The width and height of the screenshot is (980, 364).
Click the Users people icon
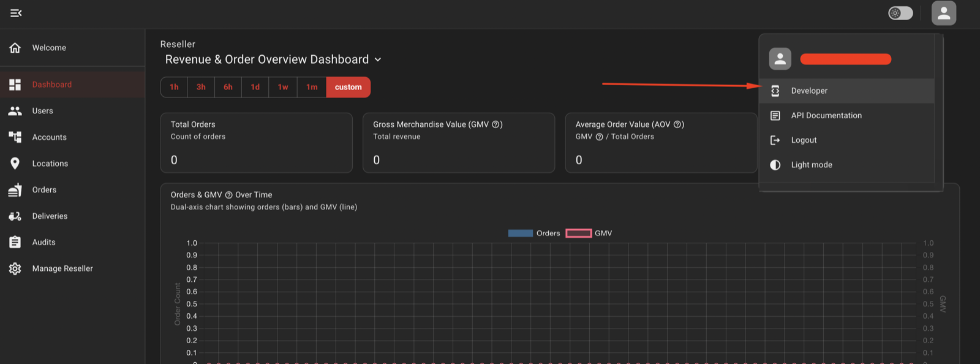tap(15, 111)
